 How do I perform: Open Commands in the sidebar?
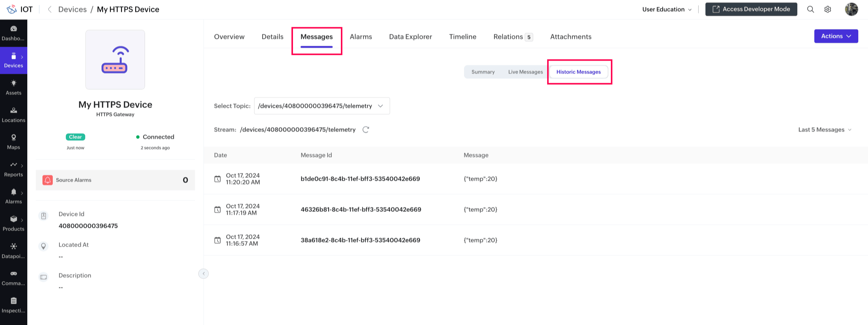(x=13, y=278)
